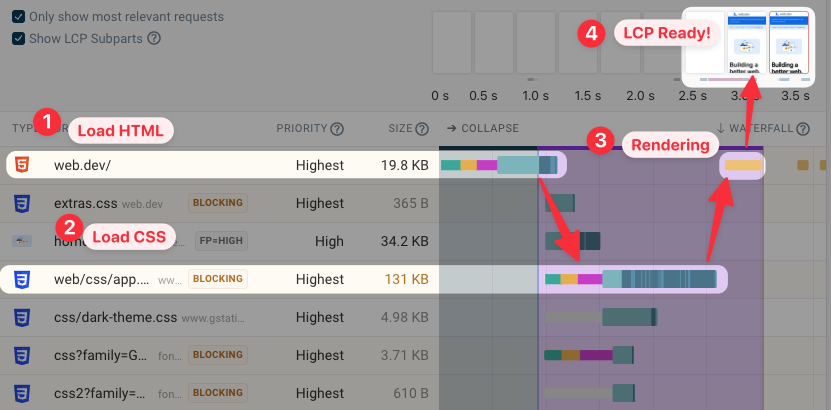Disable the Show LCP Subparts checkbox

18,39
